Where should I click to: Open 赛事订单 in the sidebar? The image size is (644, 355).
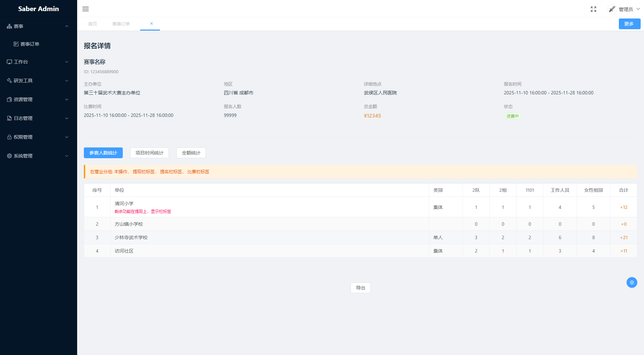[30, 44]
